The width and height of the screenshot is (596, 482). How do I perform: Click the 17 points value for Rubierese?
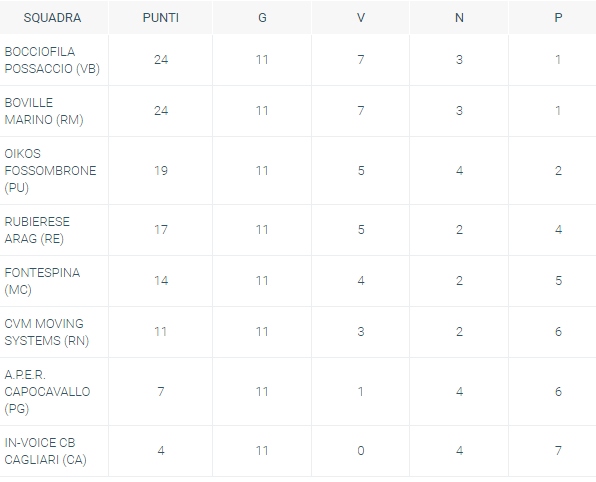point(161,230)
